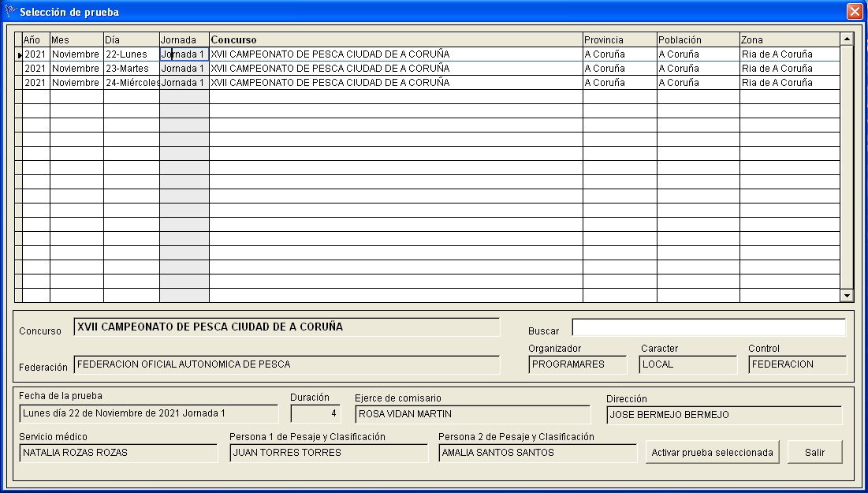
Task: Click the Provincia column header
Action: point(619,39)
